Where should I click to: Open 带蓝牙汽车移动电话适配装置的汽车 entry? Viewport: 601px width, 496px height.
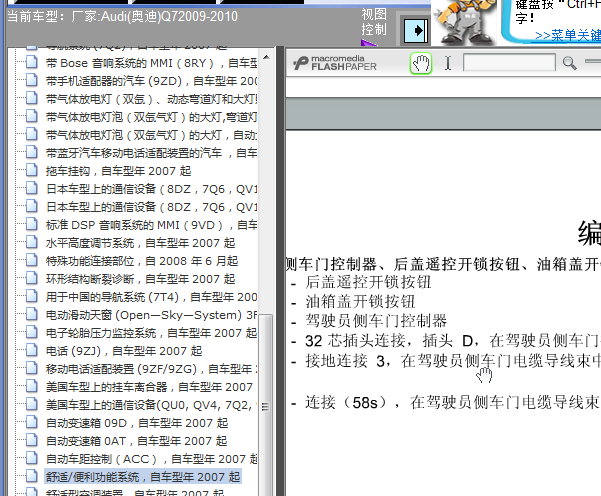[151, 153]
